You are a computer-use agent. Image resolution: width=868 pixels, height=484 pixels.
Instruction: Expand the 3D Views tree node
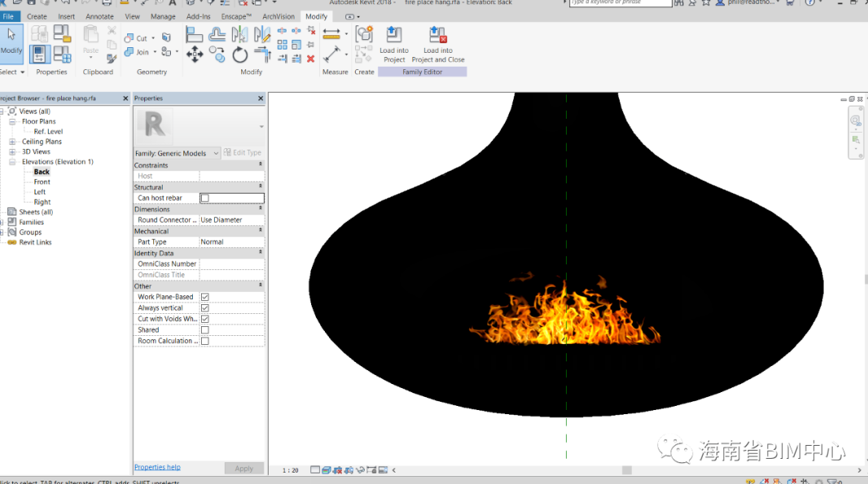pyautogui.click(x=13, y=151)
